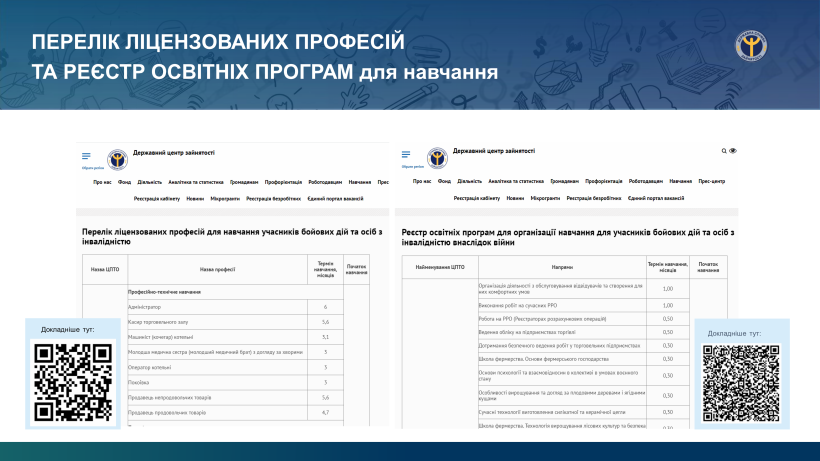Viewport: 820px width, 461px height.
Task: Toggle the accessibility eye icon in right screenshot
Action: [733, 151]
